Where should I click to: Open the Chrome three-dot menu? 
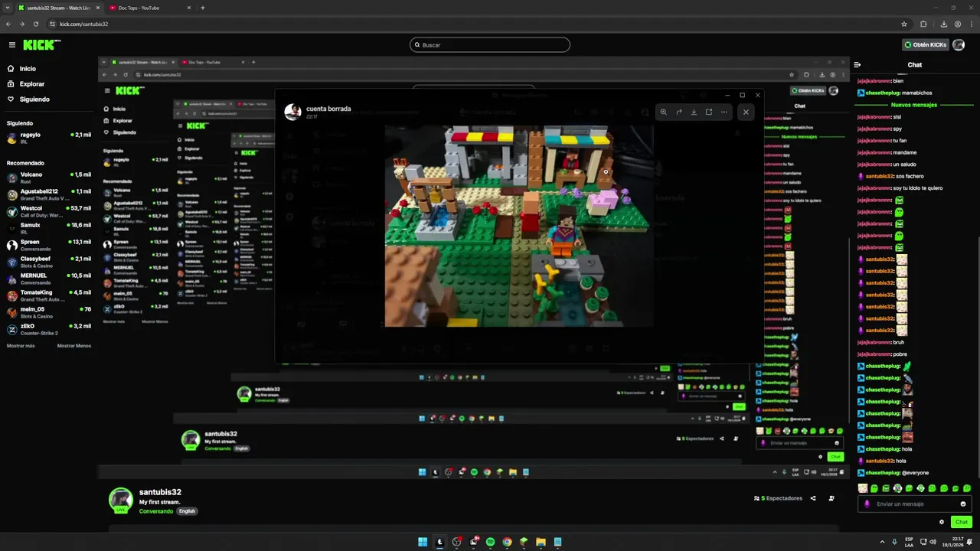972,24
